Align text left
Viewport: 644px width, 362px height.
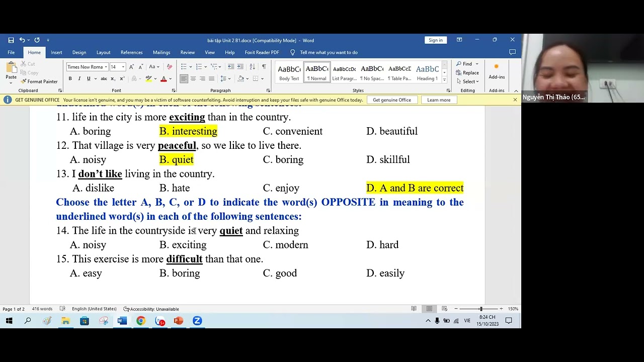(184, 78)
